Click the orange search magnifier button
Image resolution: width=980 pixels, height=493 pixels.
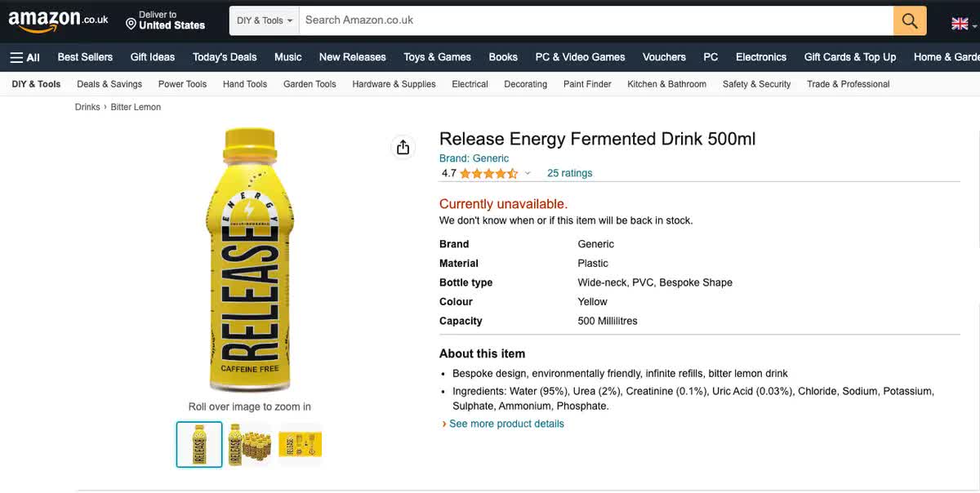point(910,20)
